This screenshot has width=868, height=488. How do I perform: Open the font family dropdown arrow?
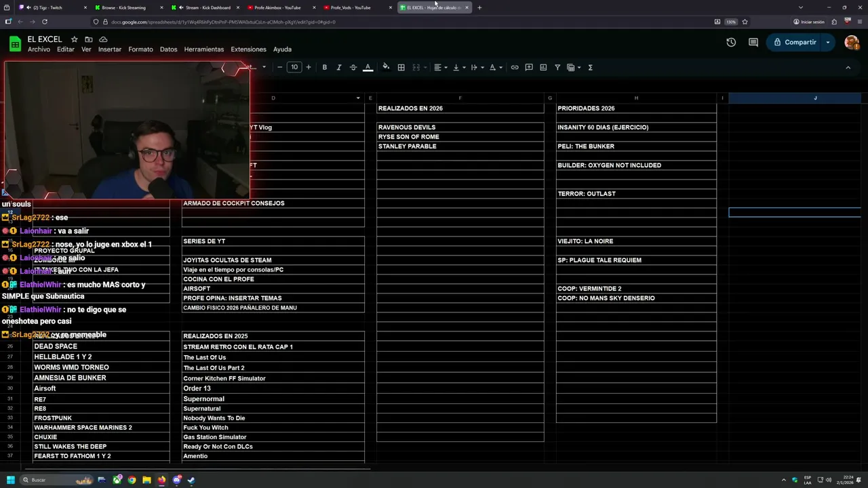click(x=264, y=67)
